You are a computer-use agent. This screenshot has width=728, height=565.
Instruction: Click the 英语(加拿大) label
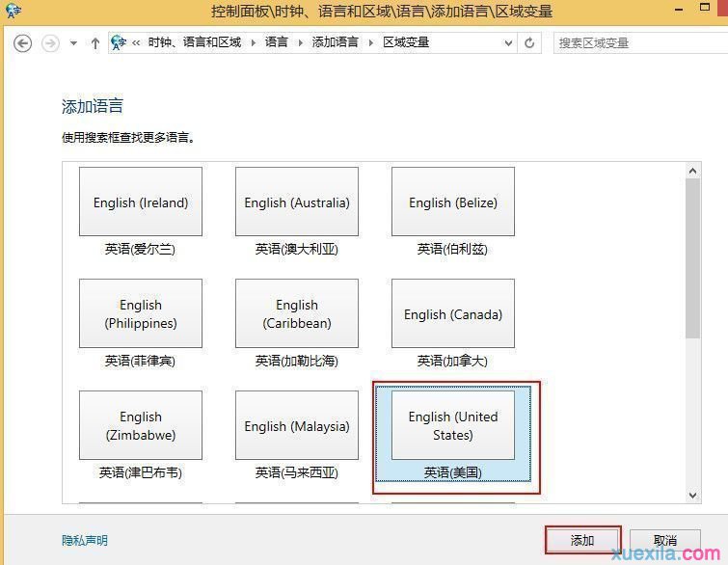[452, 361]
